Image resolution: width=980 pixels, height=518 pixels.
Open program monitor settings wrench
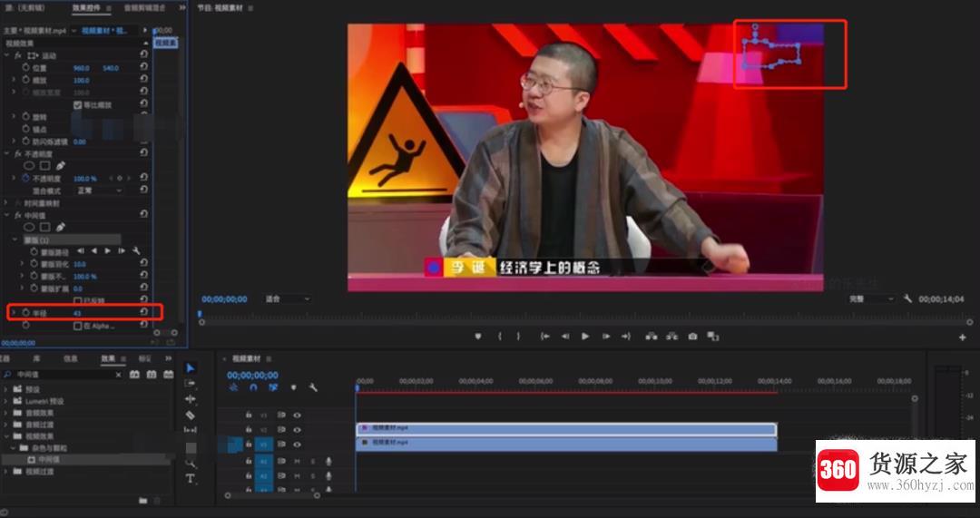point(907,299)
